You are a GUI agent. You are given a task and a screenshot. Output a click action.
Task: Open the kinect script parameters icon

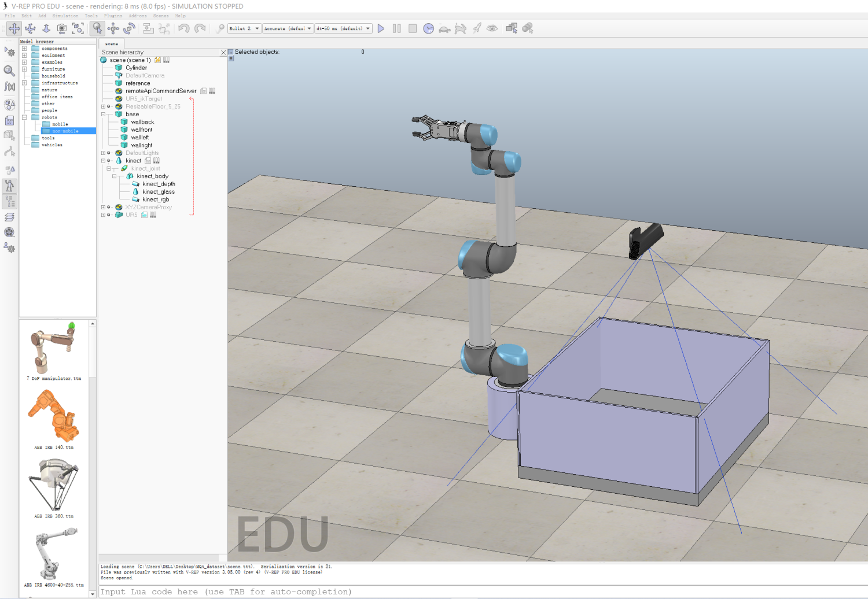tap(156, 161)
